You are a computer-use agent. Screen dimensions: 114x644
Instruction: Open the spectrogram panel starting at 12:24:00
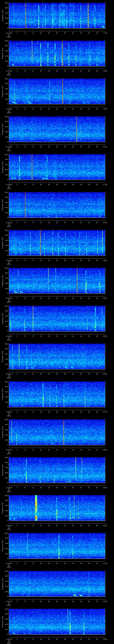[x=57, y=318]
